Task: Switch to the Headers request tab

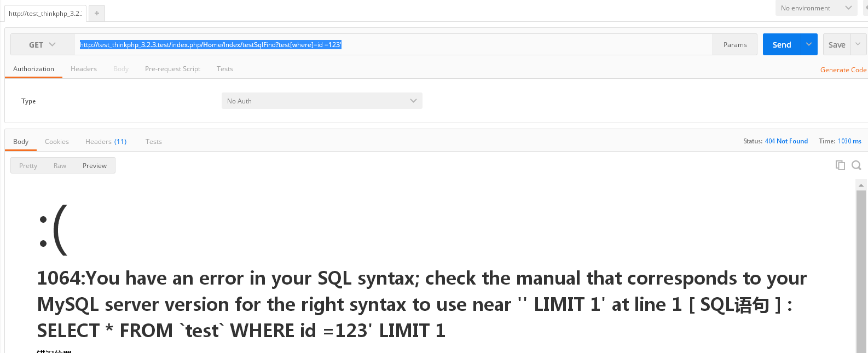Action: (84, 69)
